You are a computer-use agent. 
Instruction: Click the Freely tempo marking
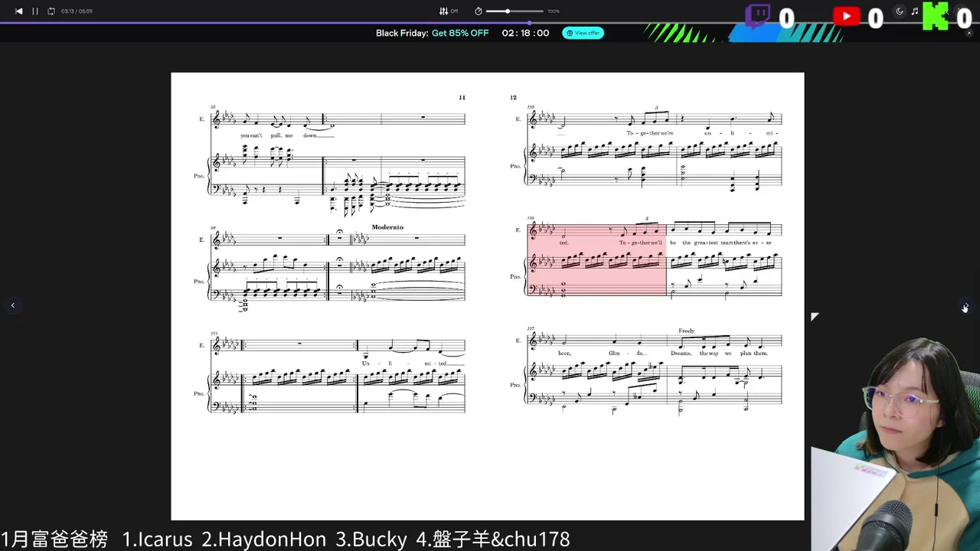tap(686, 331)
